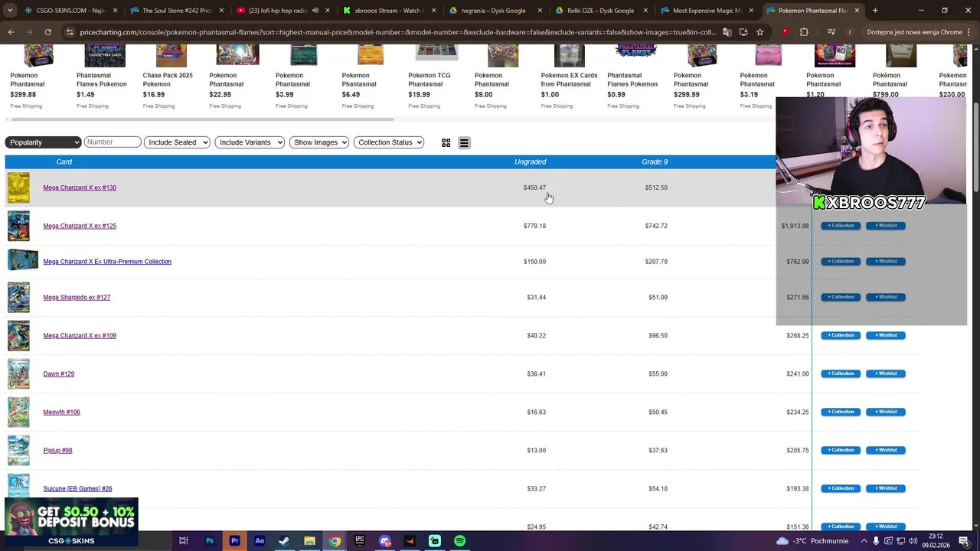Click the Card column header

[64, 161]
